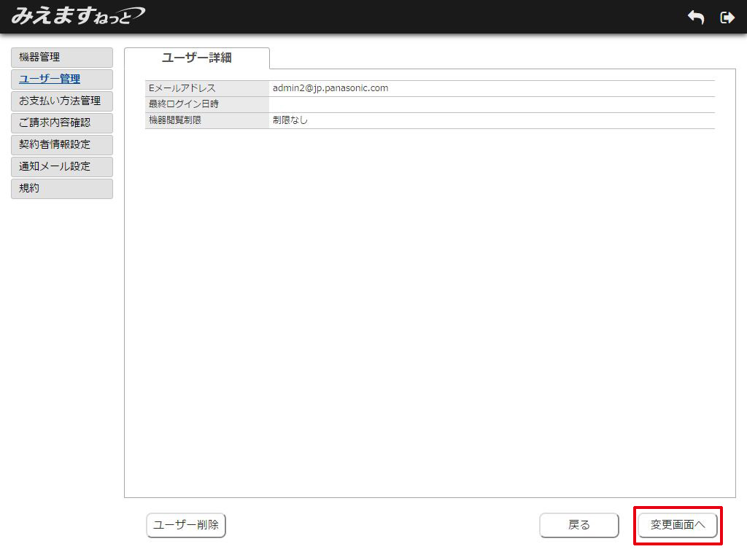Click the 制限なし value text
The width and height of the screenshot is (747, 560).
tap(290, 120)
